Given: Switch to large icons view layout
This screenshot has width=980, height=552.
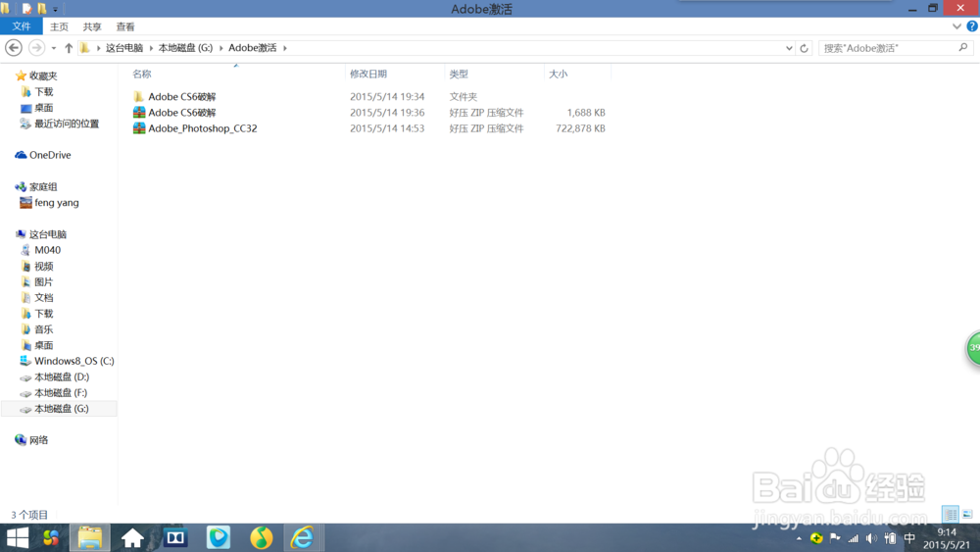Looking at the screenshot, I should pyautogui.click(x=967, y=514).
